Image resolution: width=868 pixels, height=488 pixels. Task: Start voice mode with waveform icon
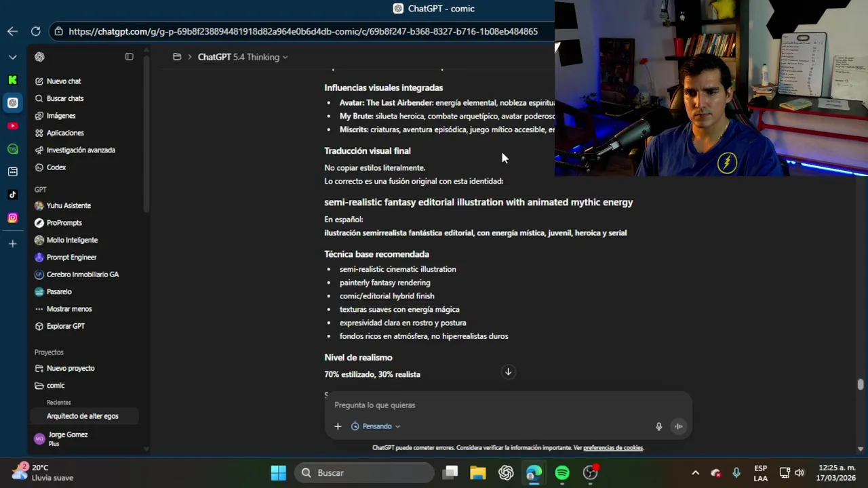tap(678, 426)
